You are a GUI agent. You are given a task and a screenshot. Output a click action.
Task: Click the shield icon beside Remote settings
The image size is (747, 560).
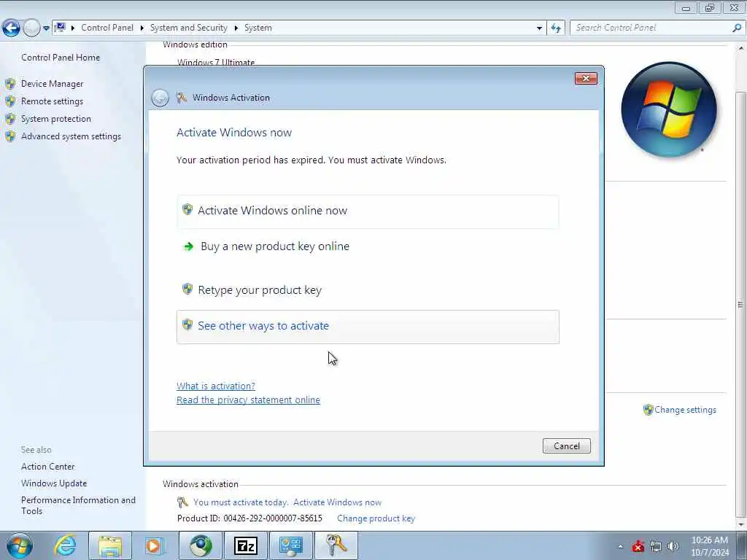(10, 101)
